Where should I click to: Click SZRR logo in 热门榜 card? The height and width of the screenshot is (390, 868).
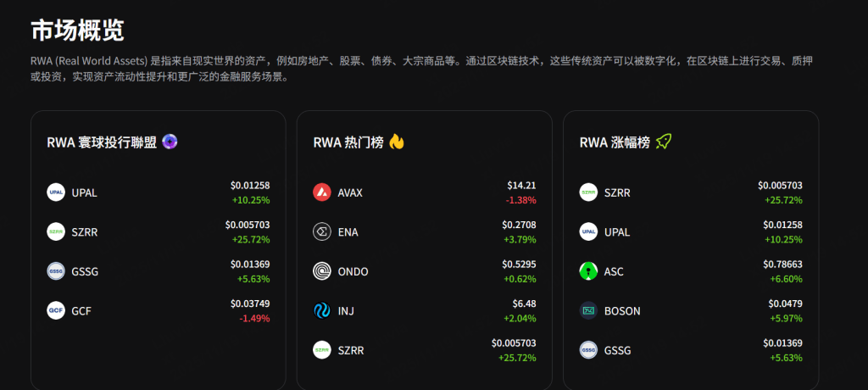click(x=322, y=349)
